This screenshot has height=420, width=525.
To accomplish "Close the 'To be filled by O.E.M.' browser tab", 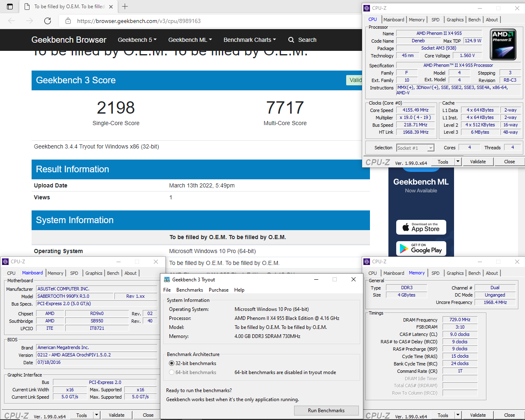I will pyautogui.click(x=111, y=7).
